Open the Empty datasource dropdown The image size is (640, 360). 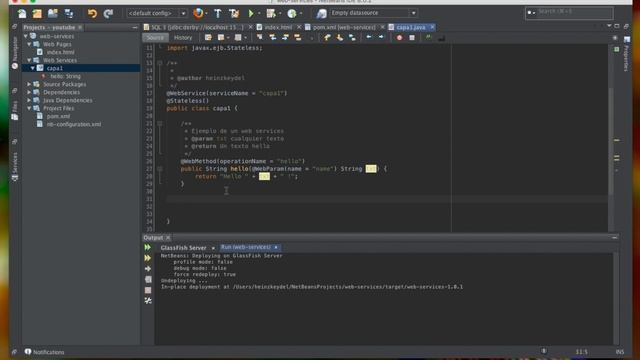pyautogui.click(x=373, y=13)
